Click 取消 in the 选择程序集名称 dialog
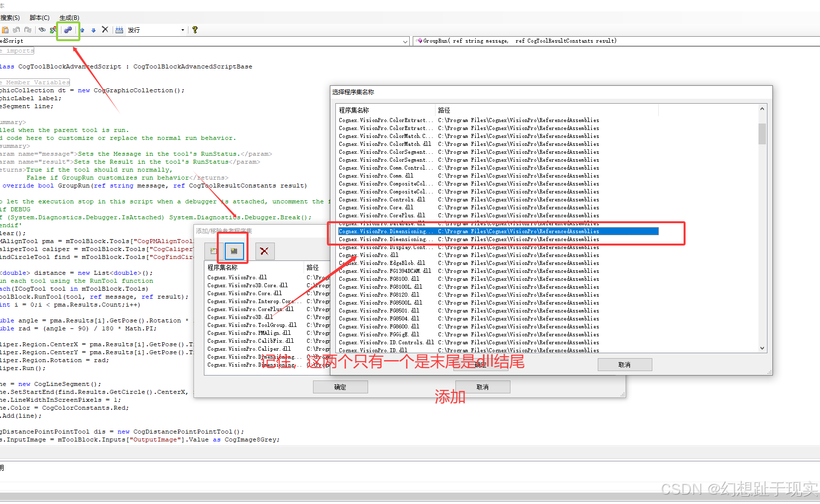Image resolution: width=820 pixels, height=504 pixels. (x=625, y=365)
